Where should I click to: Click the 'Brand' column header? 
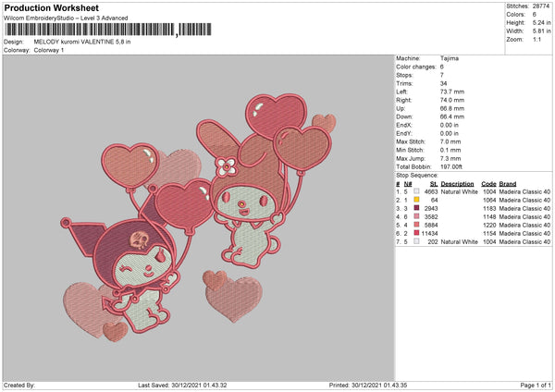(x=508, y=184)
